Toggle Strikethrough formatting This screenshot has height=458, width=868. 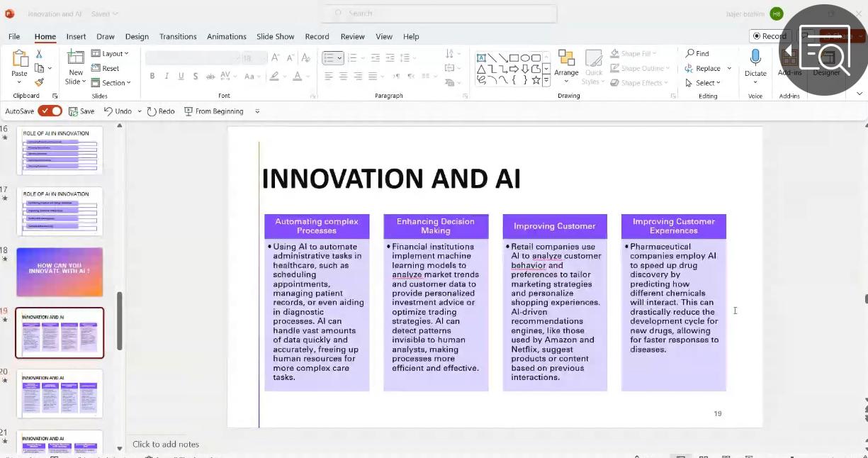pyautogui.click(x=210, y=77)
